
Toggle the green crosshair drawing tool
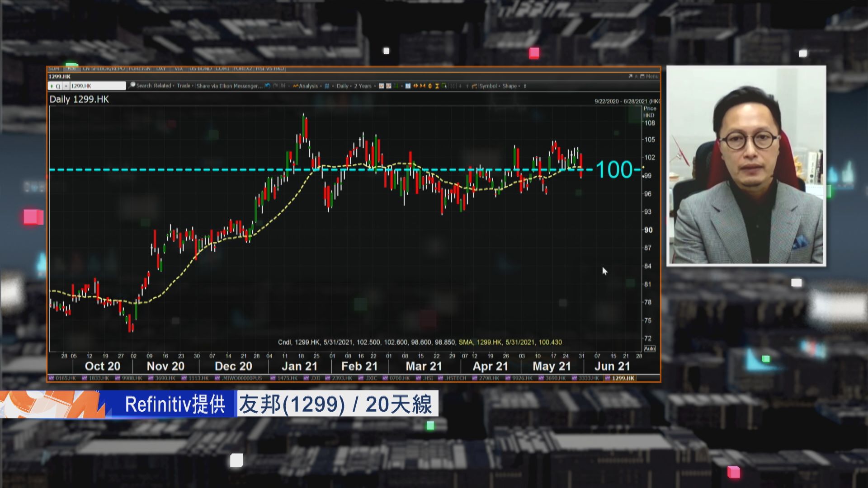pyautogui.click(x=396, y=86)
